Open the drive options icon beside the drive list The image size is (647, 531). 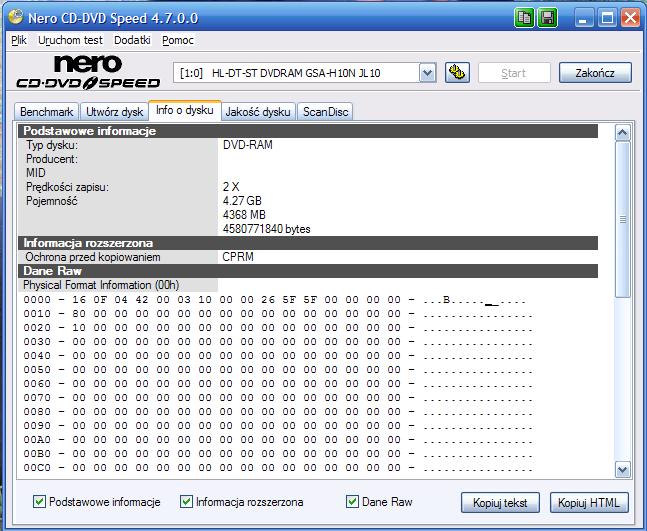tap(457, 73)
